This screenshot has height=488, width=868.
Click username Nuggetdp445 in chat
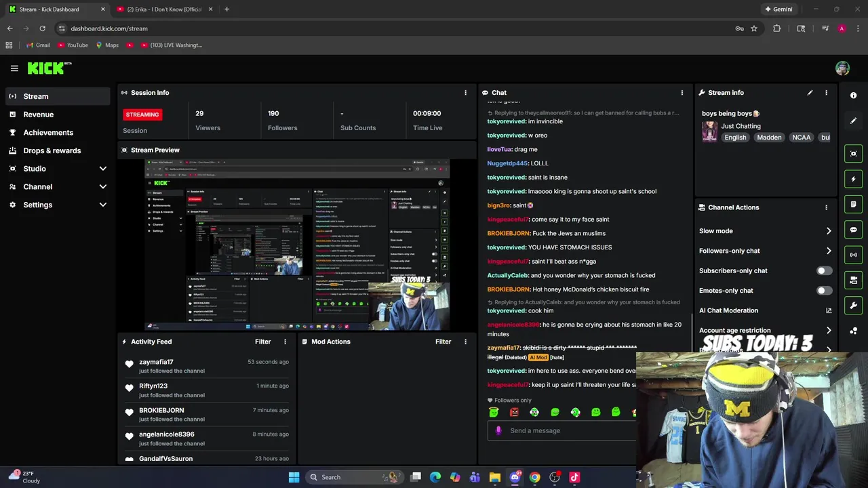(507, 163)
